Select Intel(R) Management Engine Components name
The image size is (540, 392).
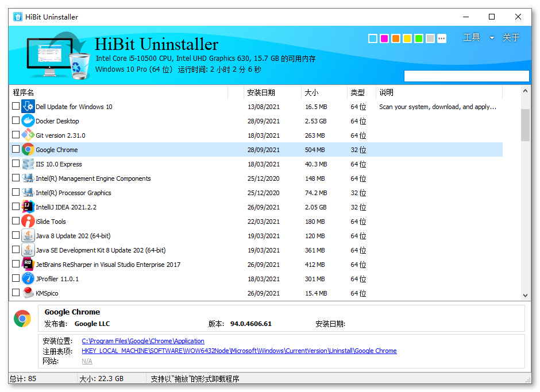coord(93,178)
